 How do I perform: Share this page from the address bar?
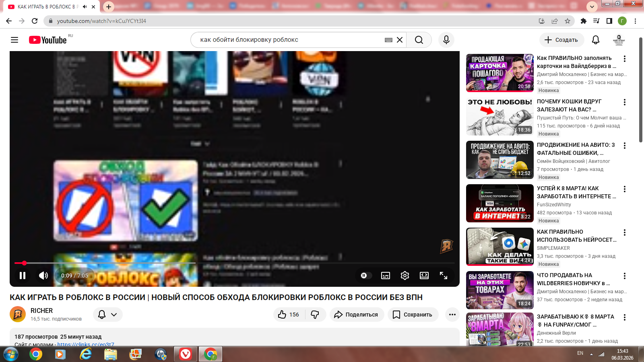555,21
